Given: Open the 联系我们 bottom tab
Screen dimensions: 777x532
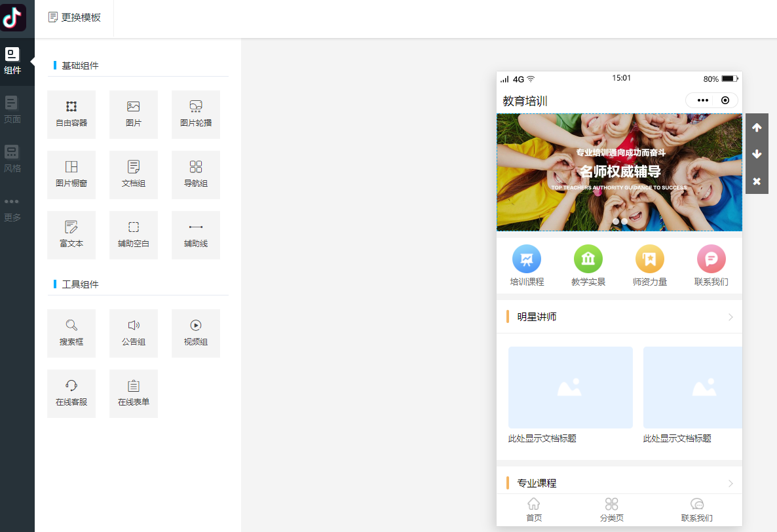Looking at the screenshot, I should click(696, 510).
